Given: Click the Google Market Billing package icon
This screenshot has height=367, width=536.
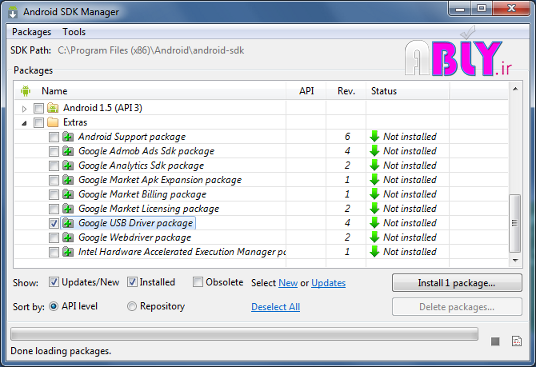Looking at the screenshot, I should coord(68,194).
